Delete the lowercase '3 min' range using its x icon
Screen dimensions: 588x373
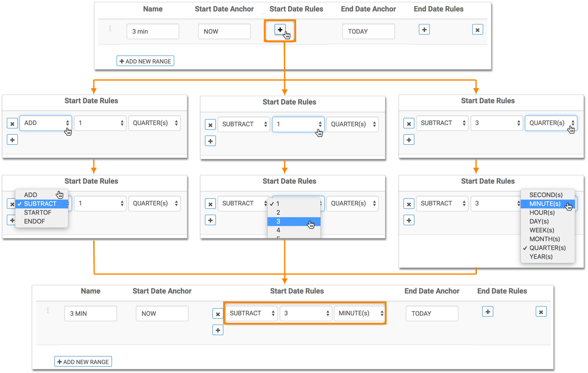[477, 30]
